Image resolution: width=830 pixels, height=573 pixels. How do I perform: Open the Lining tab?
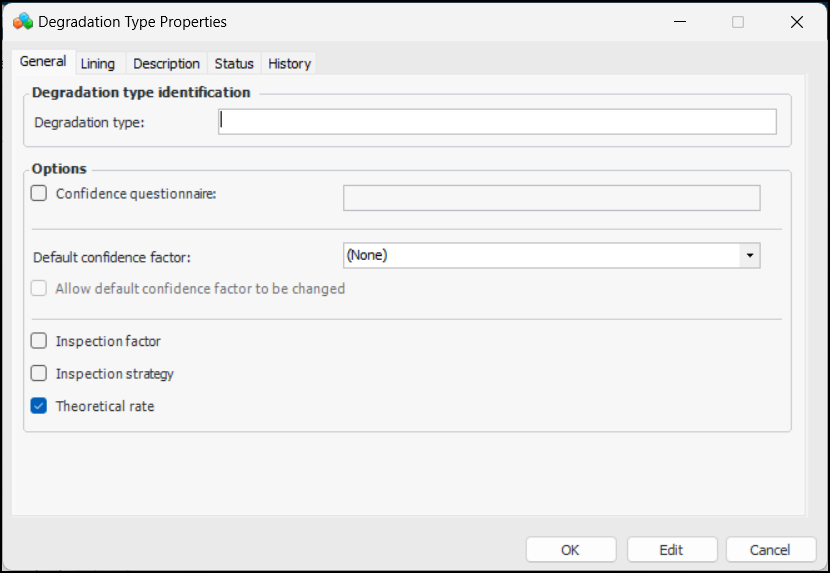point(98,64)
